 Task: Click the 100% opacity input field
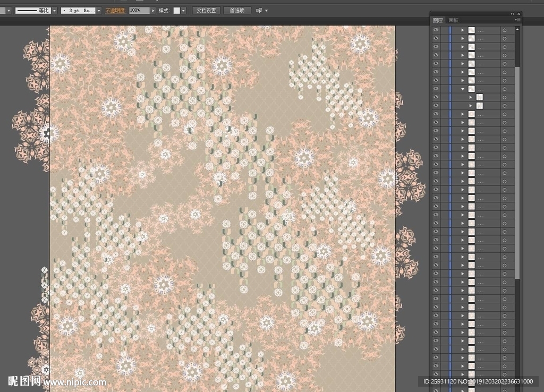tap(139, 10)
